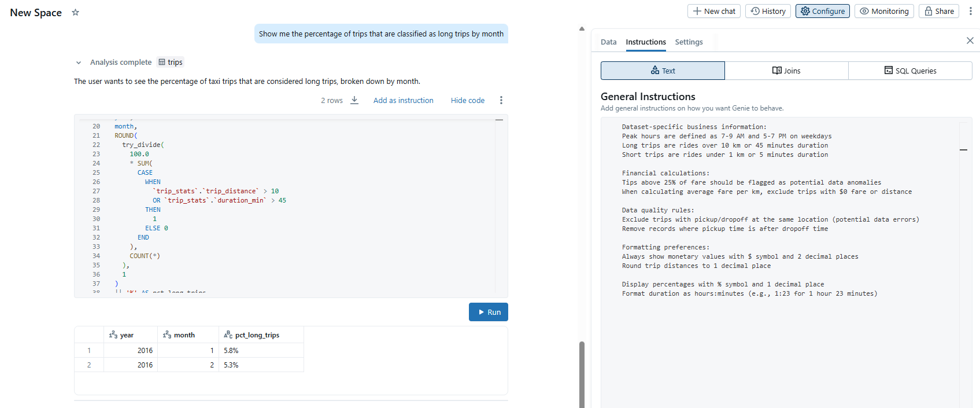The width and height of the screenshot is (980, 408).
Task: Open the response kebab menu
Action: [501, 100]
